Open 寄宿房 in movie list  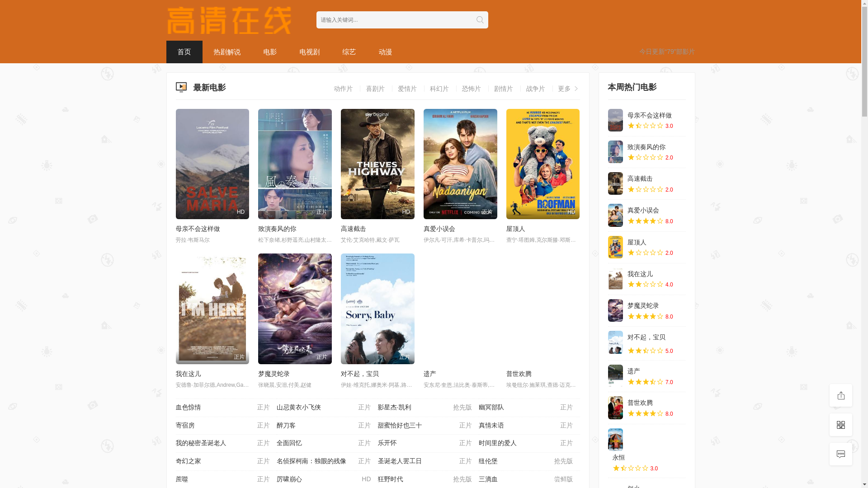(x=185, y=426)
